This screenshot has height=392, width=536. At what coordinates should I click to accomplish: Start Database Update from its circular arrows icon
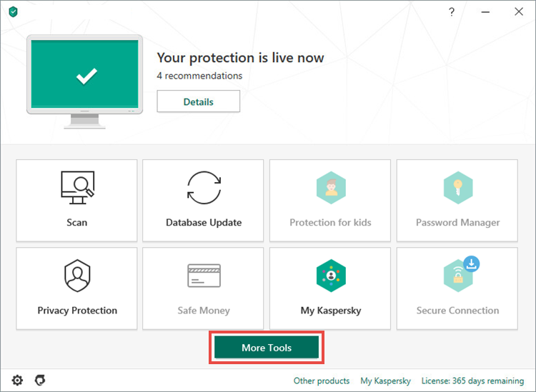coord(204,188)
